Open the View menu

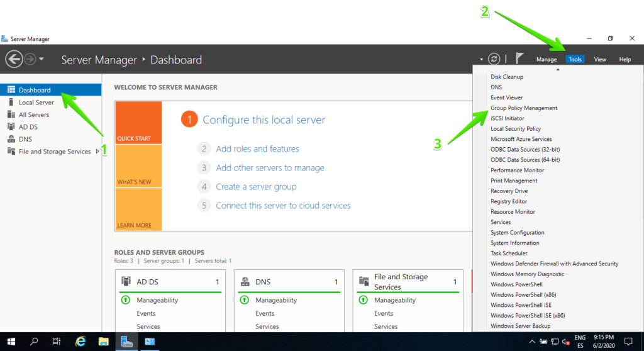[x=599, y=59]
